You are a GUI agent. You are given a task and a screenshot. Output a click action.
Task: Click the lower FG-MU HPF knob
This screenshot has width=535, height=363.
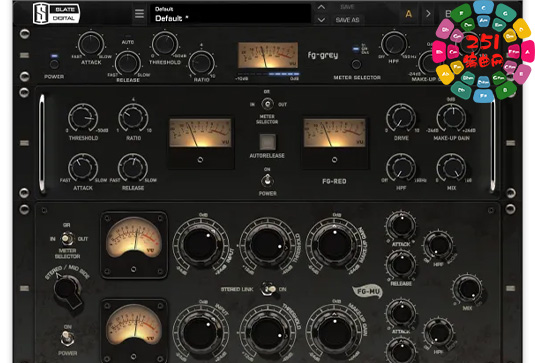[x=438, y=333]
